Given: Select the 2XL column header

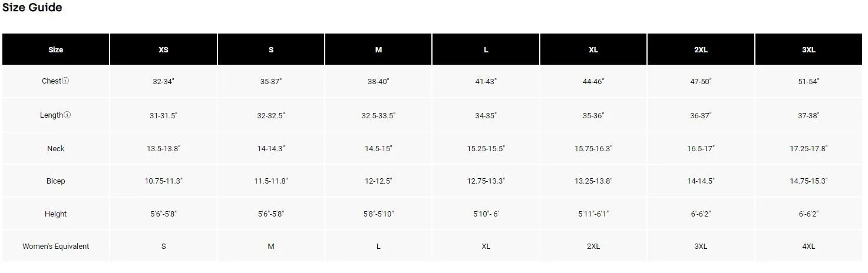Looking at the screenshot, I should pos(701,49).
